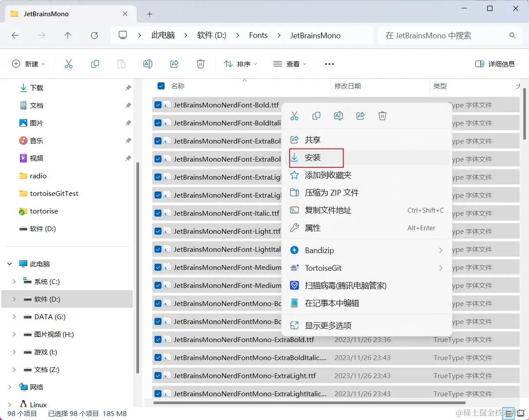Refresh the current folder view
The image size is (529, 420).
point(94,36)
